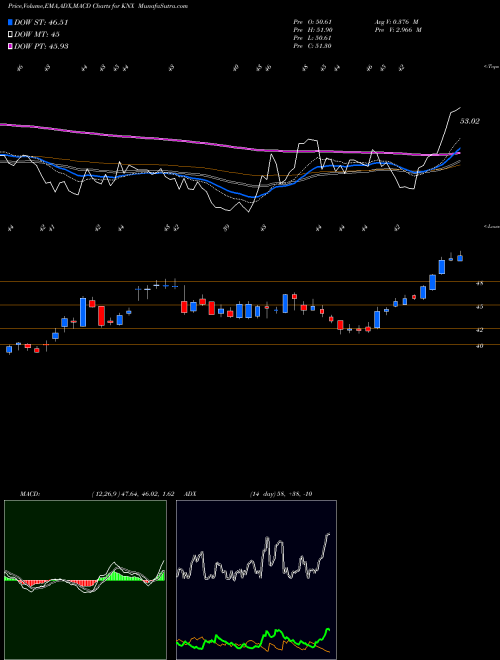The height and width of the screenshot is (660, 500).
Task: Click the '<Tops' marker label
Action: click(x=491, y=67)
